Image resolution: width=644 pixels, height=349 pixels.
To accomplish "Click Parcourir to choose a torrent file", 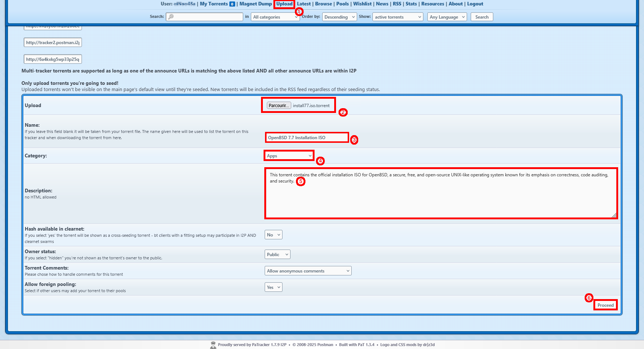I will coord(278,105).
